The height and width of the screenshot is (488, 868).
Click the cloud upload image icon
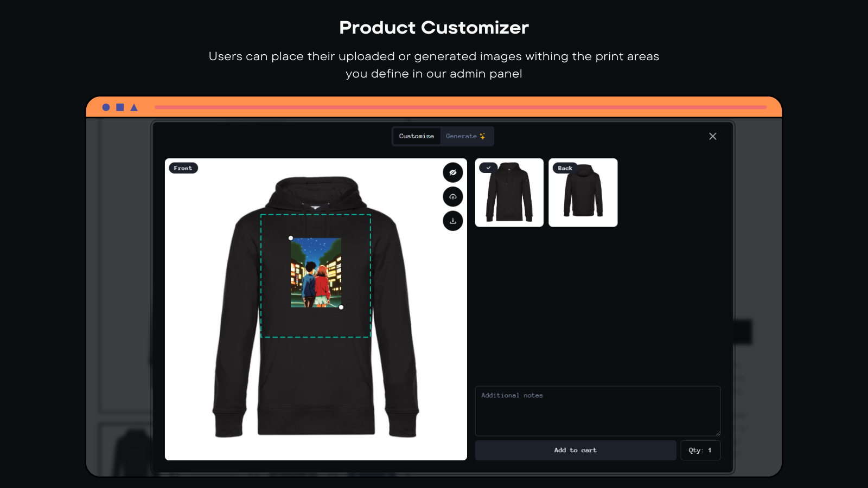coord(453,196)
